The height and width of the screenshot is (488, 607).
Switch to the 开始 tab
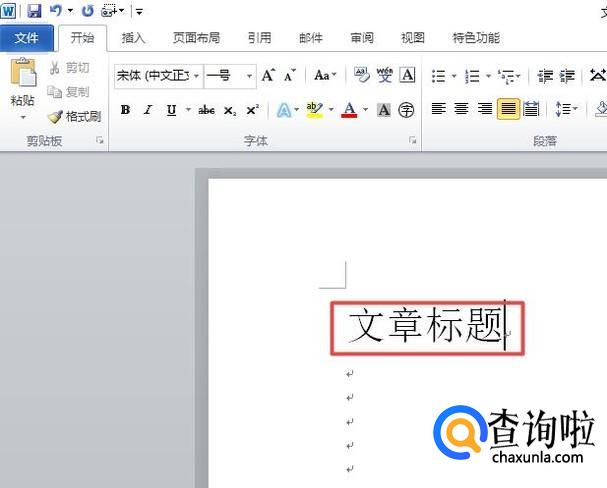82,38
